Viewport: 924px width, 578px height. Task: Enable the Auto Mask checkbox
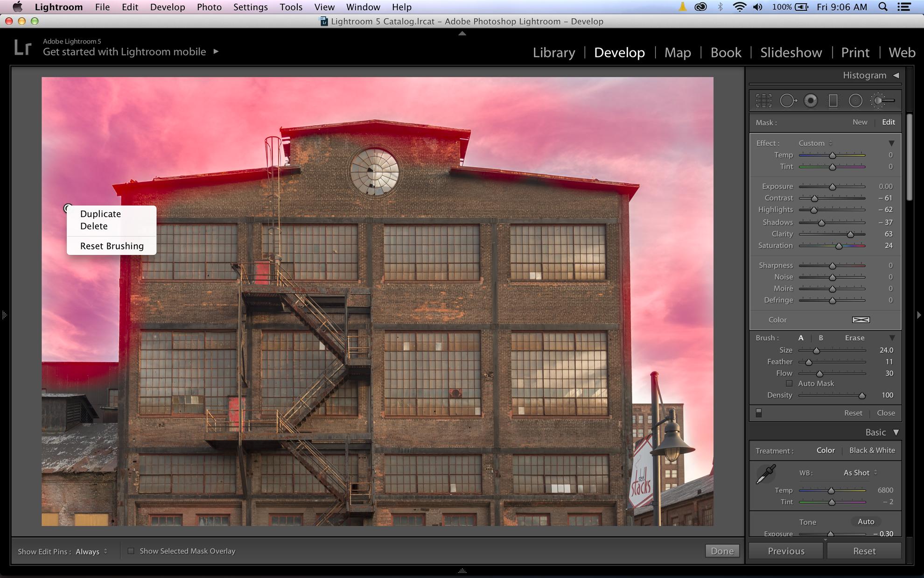click(x=789, y=383)
